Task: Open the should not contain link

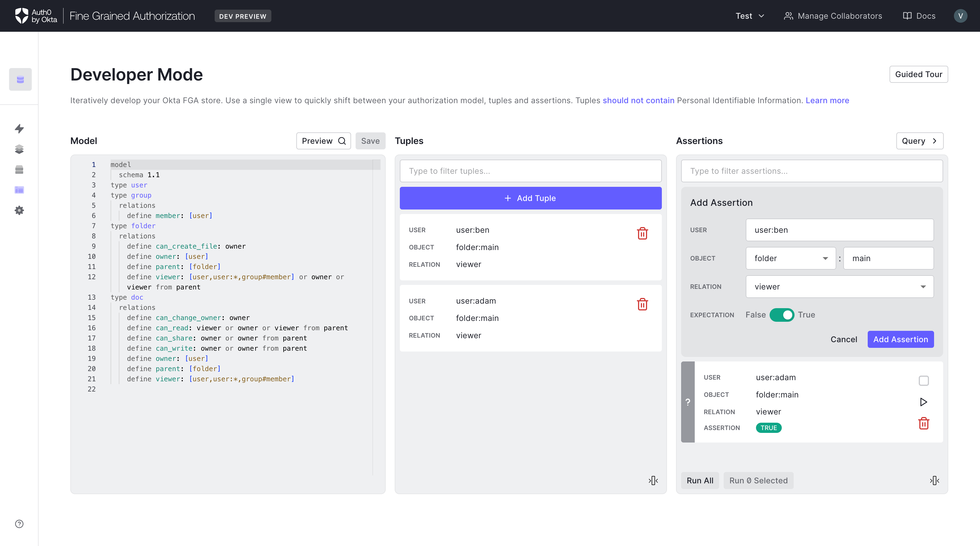Action: point(638,100)
